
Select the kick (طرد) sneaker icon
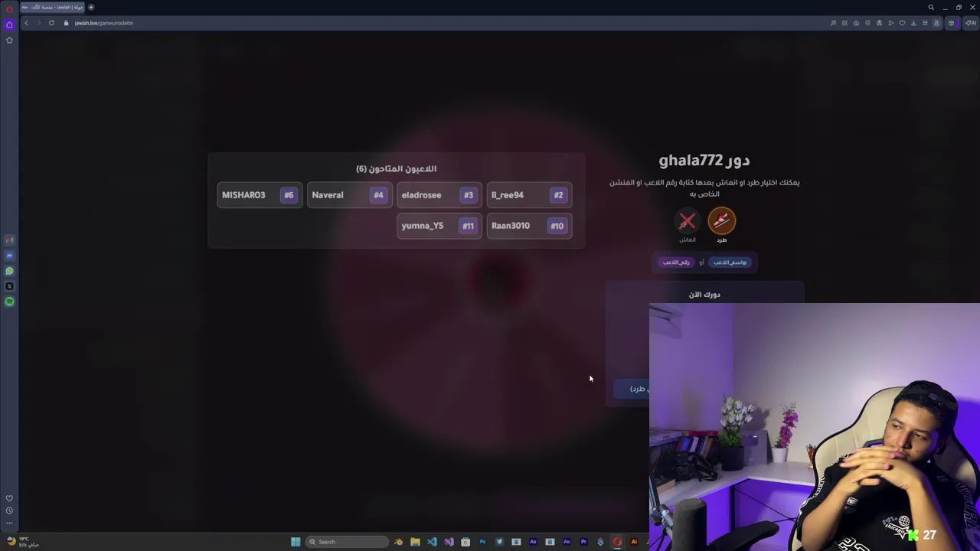pyautogui.click(x=721, y=221)
